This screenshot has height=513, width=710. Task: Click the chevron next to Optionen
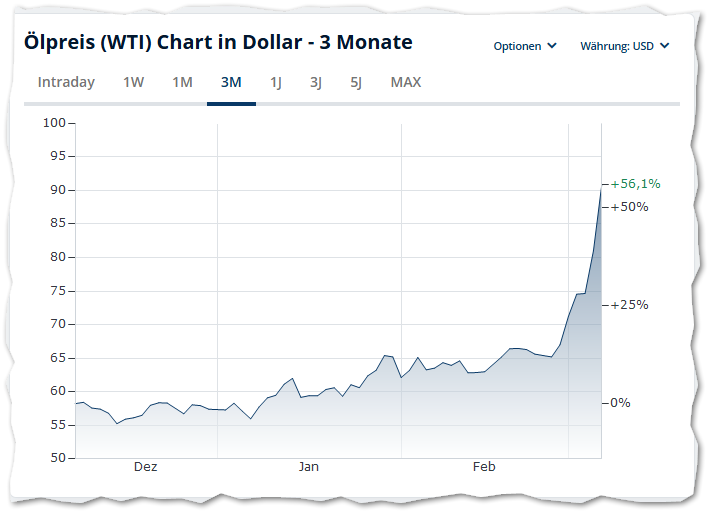(552, 46)
